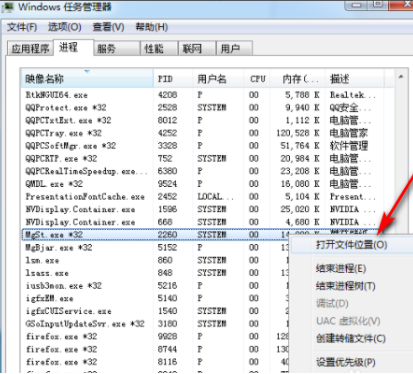The height and width of the screenshot is (374, 413).
Task: Click the scrollbar up arrow
Action: coord(401,77)
